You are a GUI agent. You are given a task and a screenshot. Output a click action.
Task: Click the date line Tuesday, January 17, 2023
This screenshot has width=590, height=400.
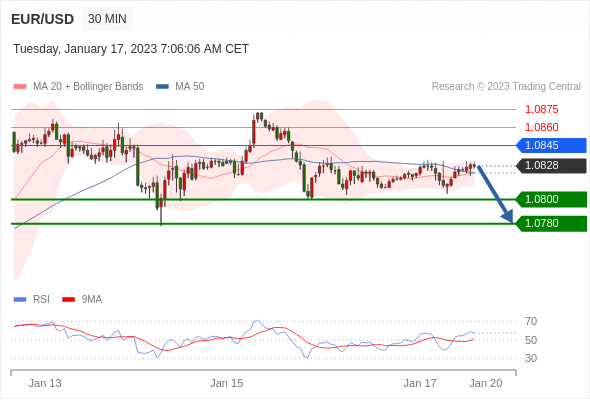pos(131,49)
